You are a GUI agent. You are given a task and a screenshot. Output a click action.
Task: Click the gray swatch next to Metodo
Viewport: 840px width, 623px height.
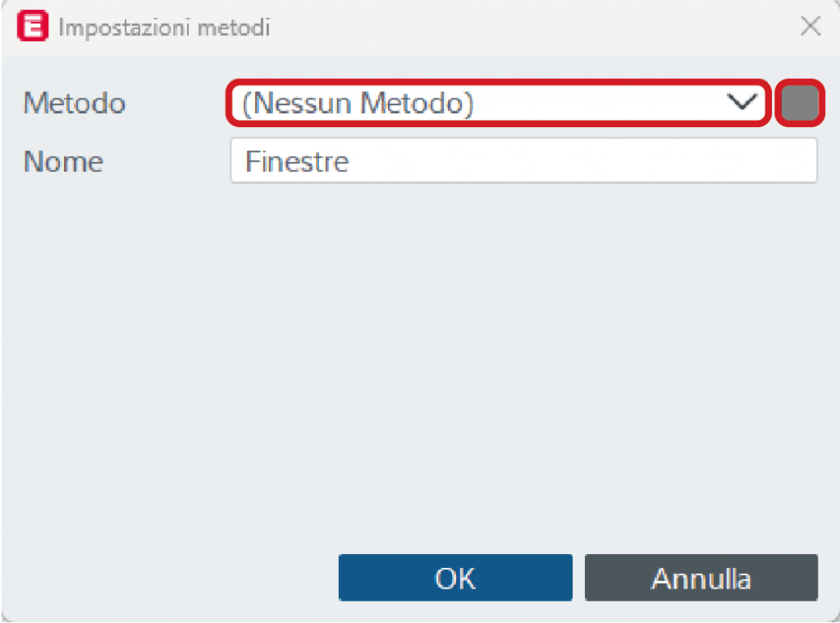pyautogui.click(x=800, y=103)
